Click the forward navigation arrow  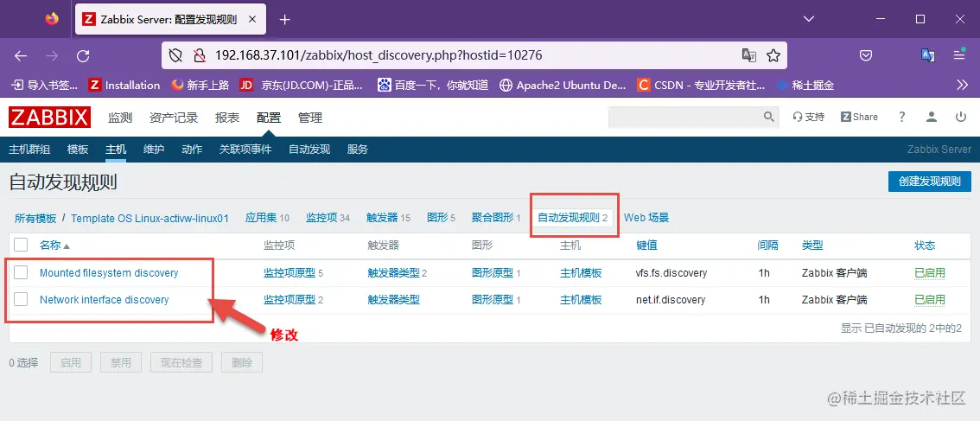(x=52, y=55)
